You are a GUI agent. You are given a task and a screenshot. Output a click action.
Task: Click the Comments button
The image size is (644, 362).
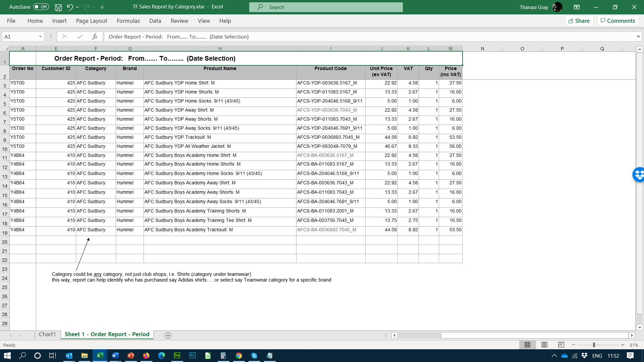[x=618, y=21]
